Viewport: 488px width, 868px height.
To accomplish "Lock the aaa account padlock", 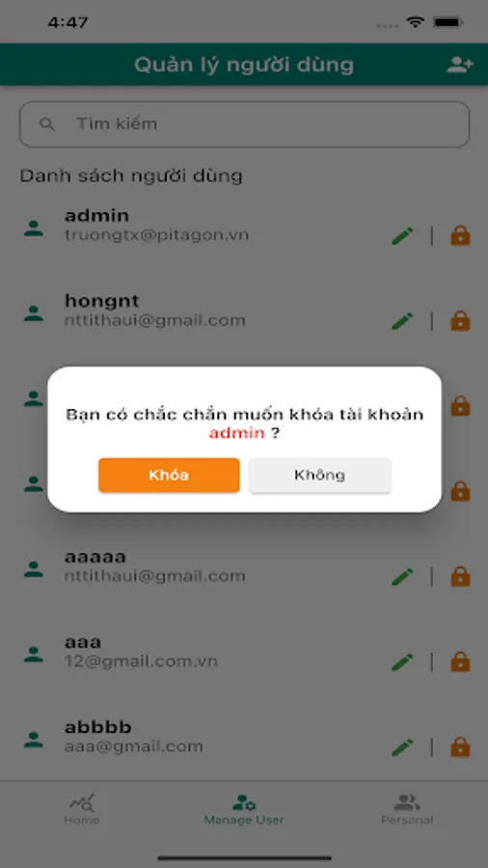I will click(460, 662).
